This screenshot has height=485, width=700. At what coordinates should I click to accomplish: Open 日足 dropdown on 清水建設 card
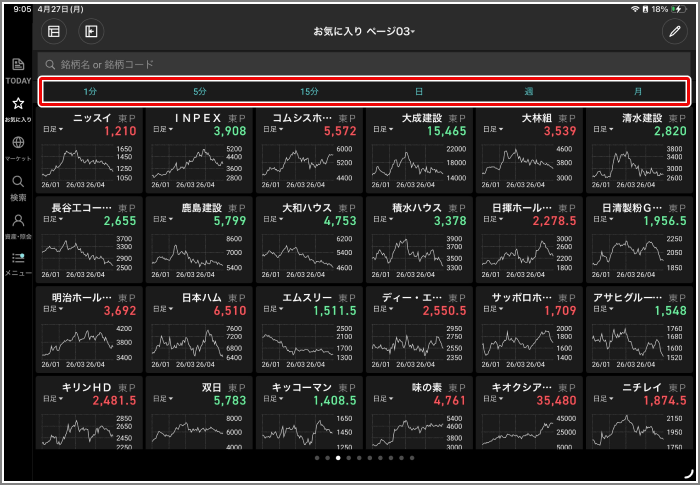coord(600,130)
